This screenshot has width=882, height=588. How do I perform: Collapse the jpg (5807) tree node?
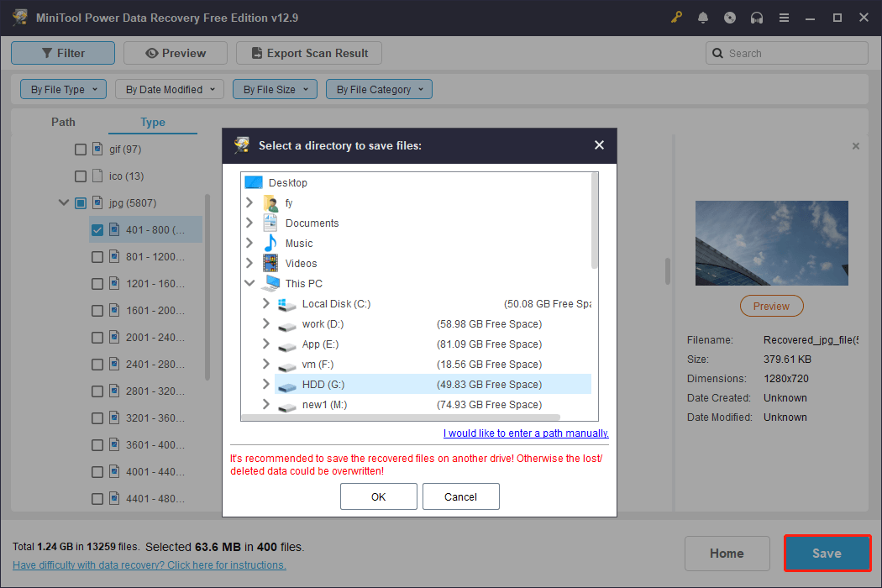pyautogui.click(x=64, y=202)
